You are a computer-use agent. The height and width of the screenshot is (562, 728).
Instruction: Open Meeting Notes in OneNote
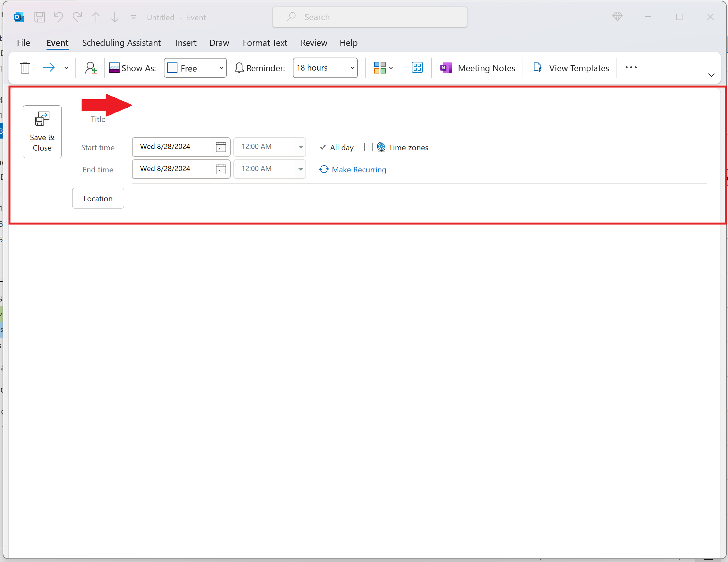point(477,68)
